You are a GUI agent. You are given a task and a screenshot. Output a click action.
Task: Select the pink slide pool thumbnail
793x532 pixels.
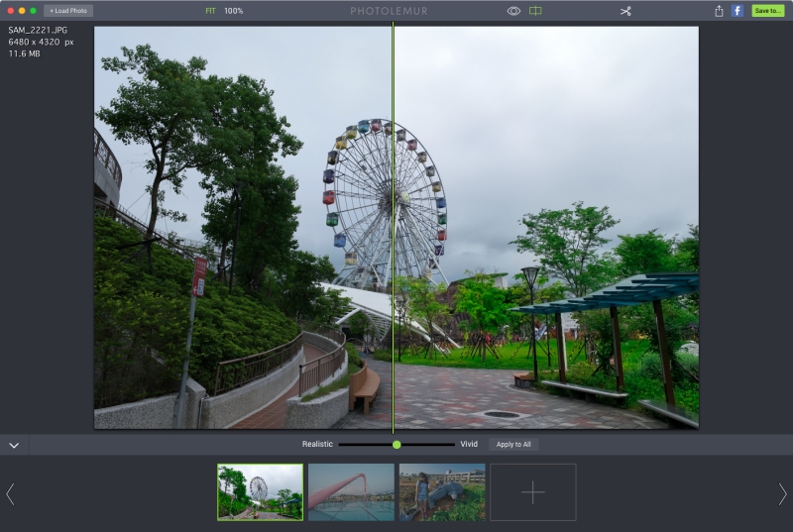pyautogui.click(x=351, y=492)
